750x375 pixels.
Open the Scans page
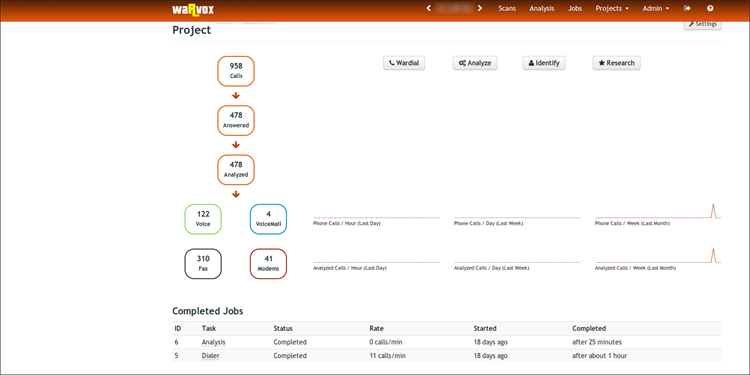pyautogui.click(x=507, y=8)
